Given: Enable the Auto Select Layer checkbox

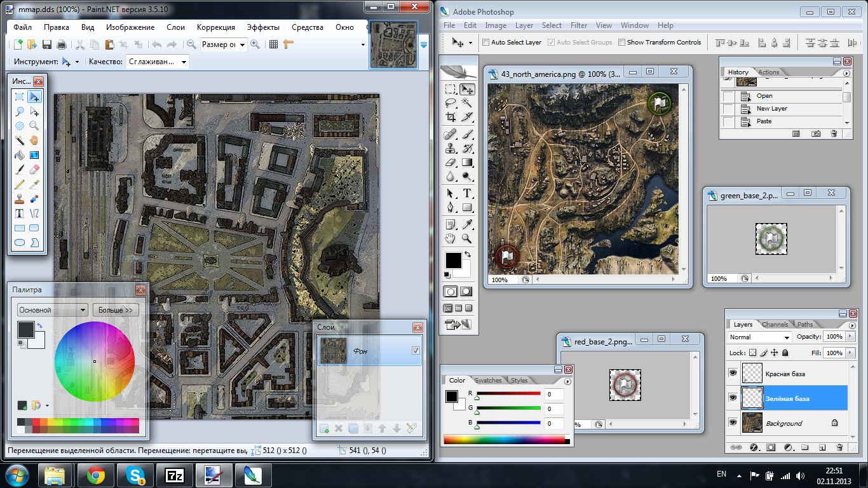Looking at the screenshot, I should [486, 43].
